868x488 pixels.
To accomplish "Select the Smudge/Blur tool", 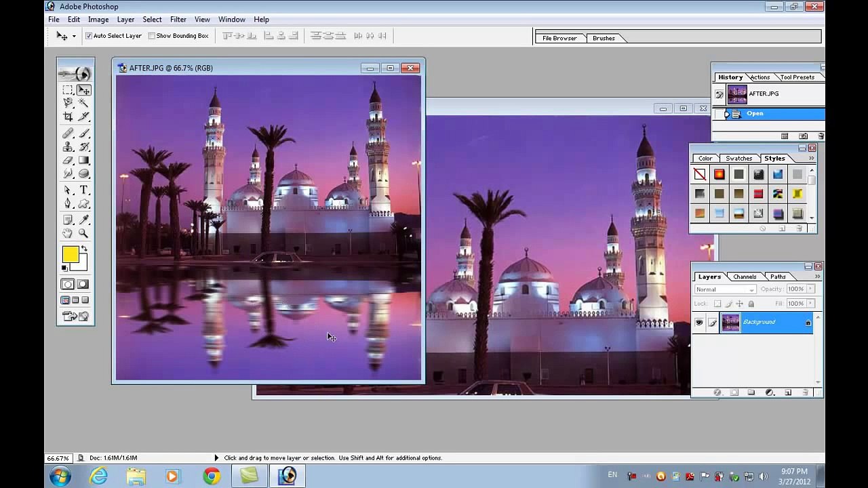I will [x=68, y=174].
